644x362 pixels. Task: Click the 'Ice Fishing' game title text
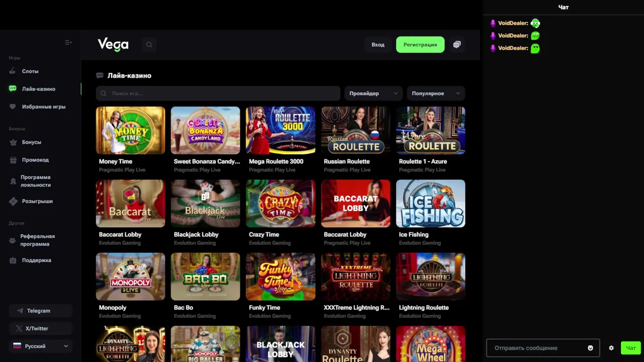414,234
